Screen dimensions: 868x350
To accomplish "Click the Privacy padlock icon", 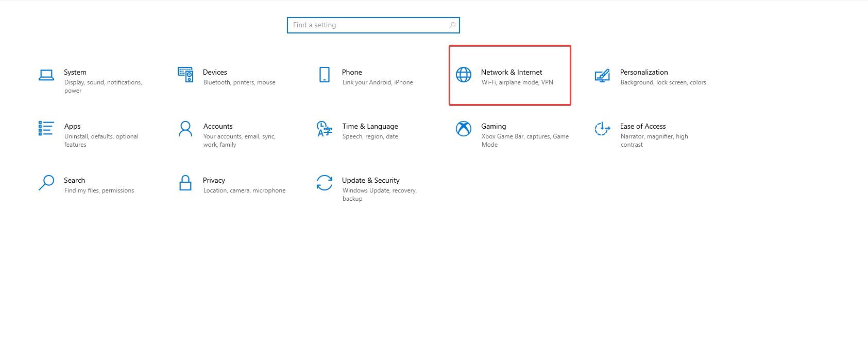I will click(185, 183).
